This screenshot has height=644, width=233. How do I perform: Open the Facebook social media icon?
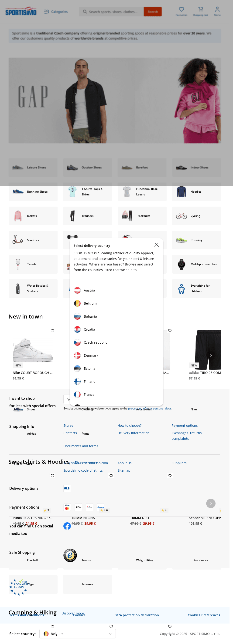pos(67,526)
